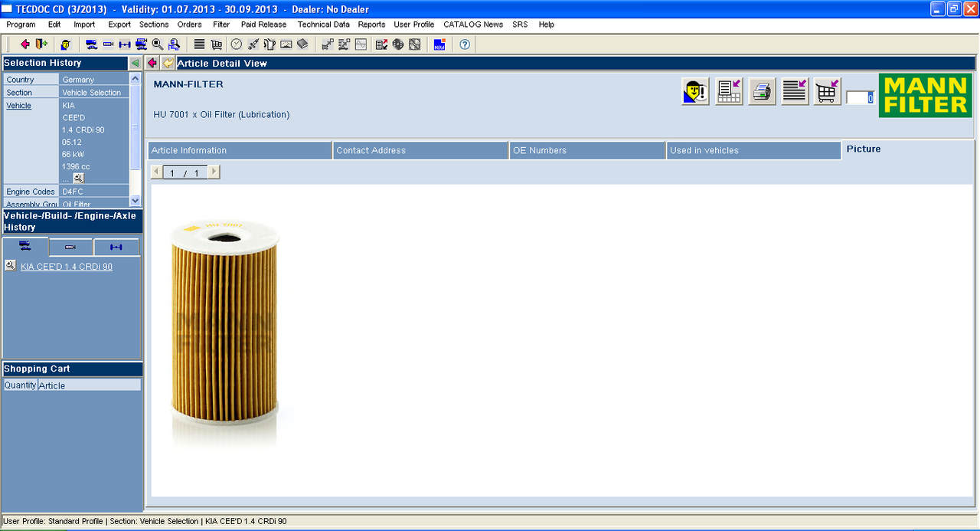Open the Edit menu

pyautogui.click(x=54, y=25)
